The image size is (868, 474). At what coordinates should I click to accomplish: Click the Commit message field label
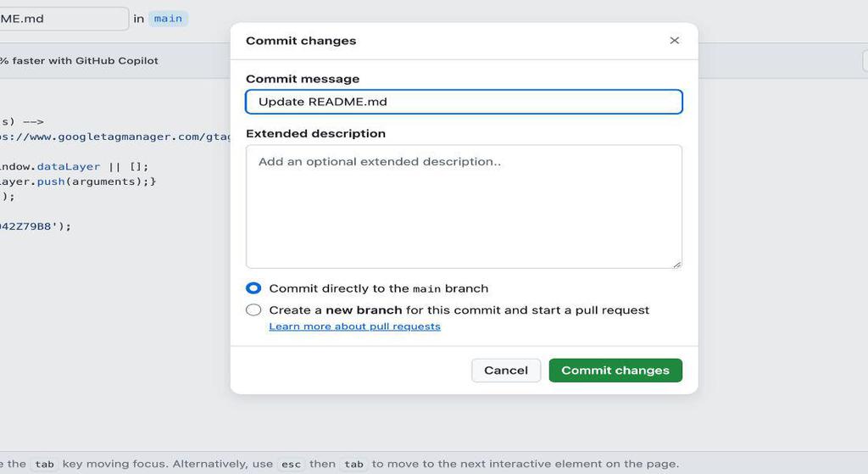(x=303, y=79)
